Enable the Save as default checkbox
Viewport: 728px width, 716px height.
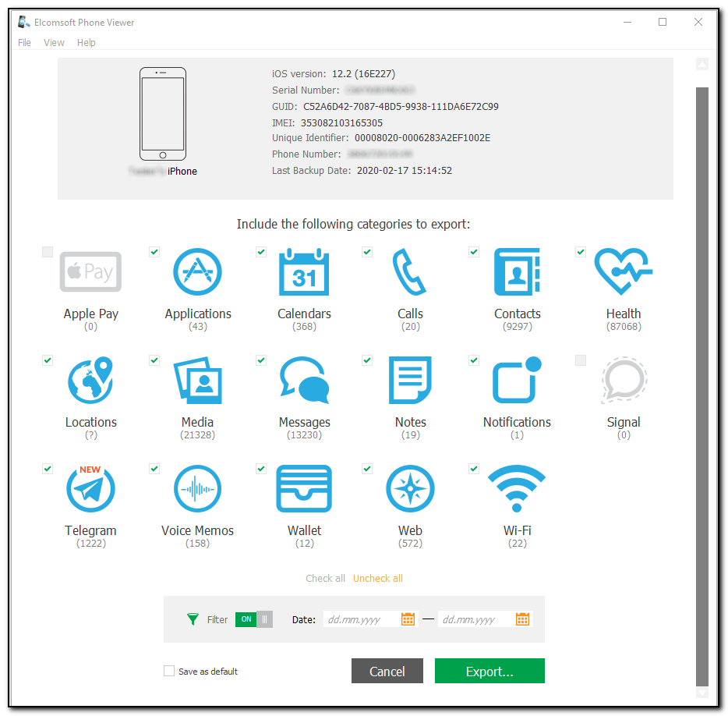pos(168,670)
